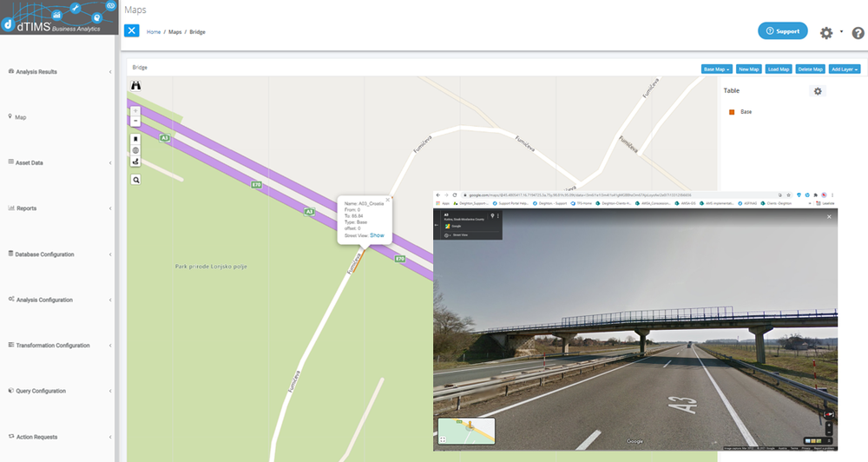Image resolution: width=868 pixels, height=462 pixels.
Task: Expand the Query Configuration menu
Action: click(x=60, y=391)
